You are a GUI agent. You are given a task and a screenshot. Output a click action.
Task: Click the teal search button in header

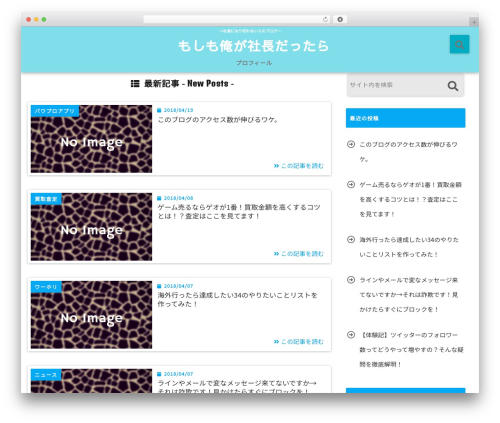[459, 44]
